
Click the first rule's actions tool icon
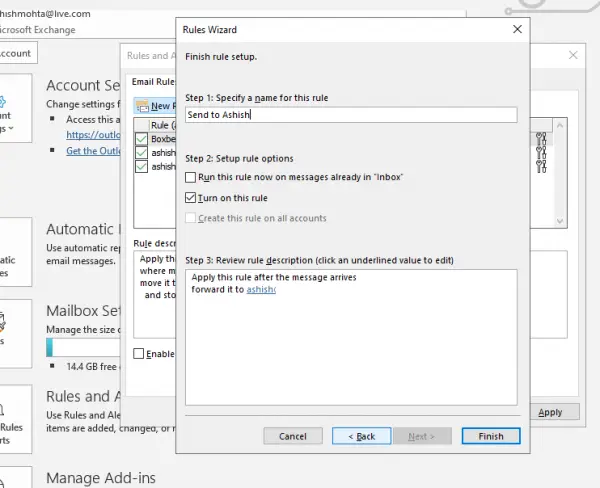[x=541, y=139]
